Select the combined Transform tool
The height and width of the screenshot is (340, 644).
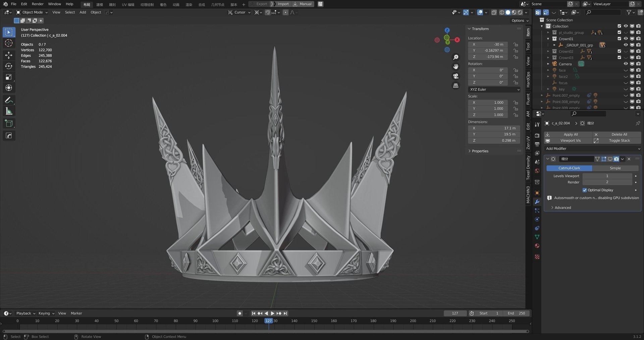pos(9,88)
